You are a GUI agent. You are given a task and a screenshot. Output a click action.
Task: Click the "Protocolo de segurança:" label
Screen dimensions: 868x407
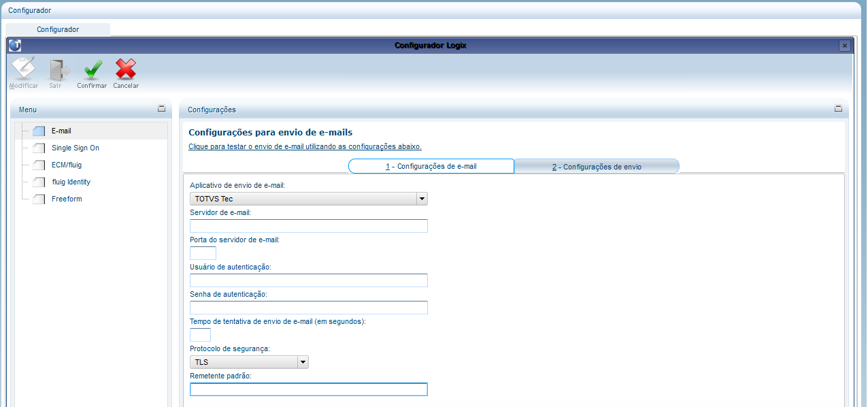(x=230, y=348)
